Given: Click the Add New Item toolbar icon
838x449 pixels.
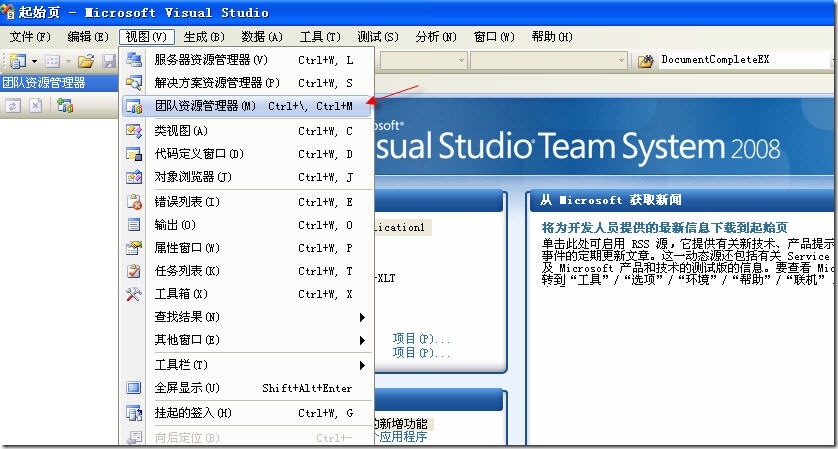Looking at the screenshot, I should [52, 61].
